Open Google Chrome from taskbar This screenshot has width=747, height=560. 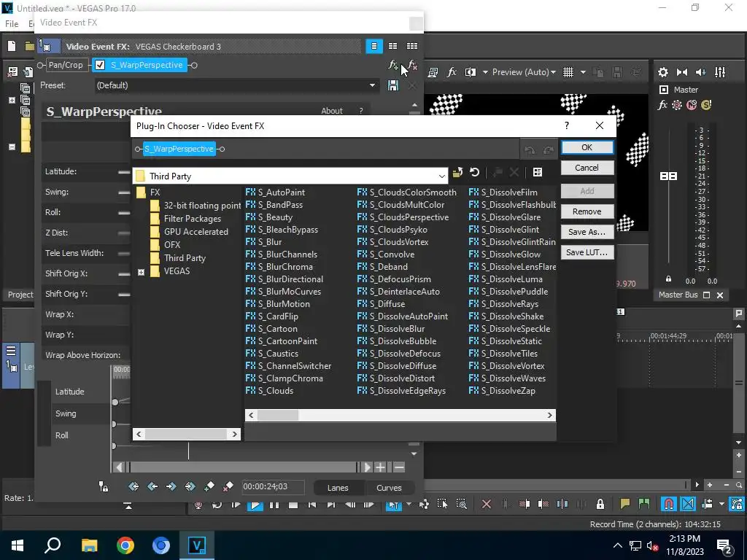pyautogui.click(x=125, y=545)
